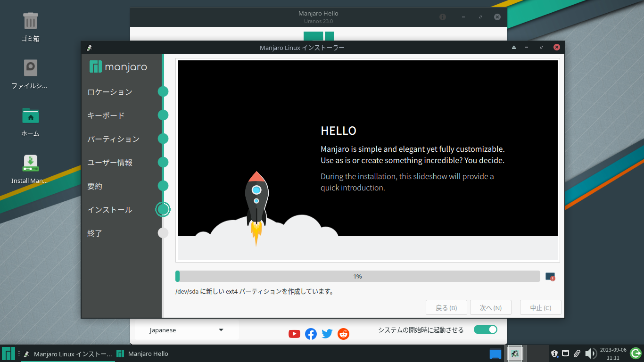Switch to Manjaro Hello taskbar entry
Viewport: 644px width, 362px height.
coord(142,354)
